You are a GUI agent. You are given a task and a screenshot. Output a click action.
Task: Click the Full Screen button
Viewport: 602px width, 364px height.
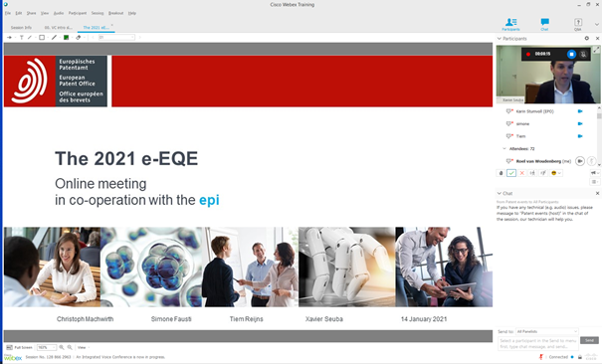pyautogui.click(x=19, y=347)
